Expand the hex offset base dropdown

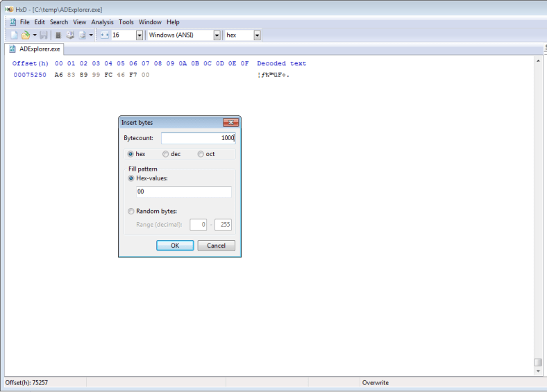pos(257,35)
